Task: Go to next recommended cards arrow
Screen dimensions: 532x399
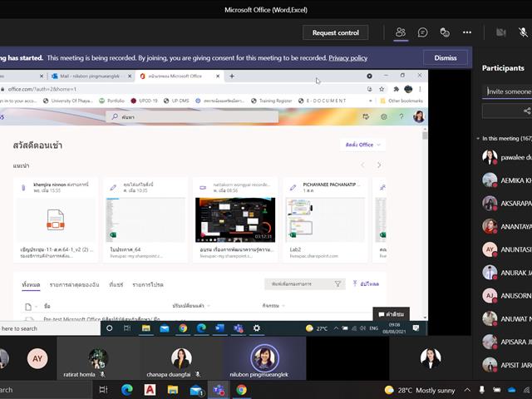Action: [379, 165]
